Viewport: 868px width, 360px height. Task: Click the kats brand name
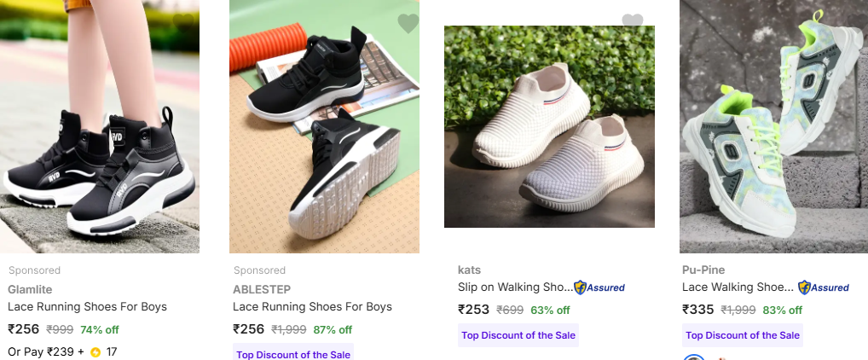pyautogui.click(x=469, y=270)
